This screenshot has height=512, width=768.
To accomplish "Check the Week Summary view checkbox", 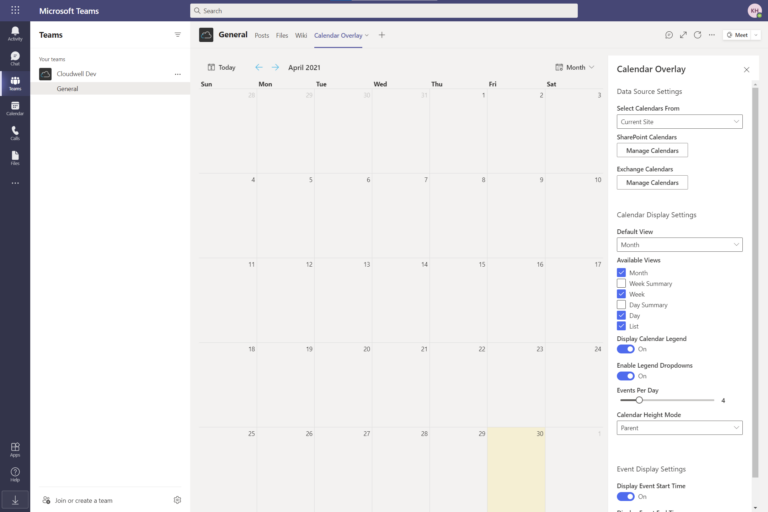I will pyautogui.click(x=621, y=283).
